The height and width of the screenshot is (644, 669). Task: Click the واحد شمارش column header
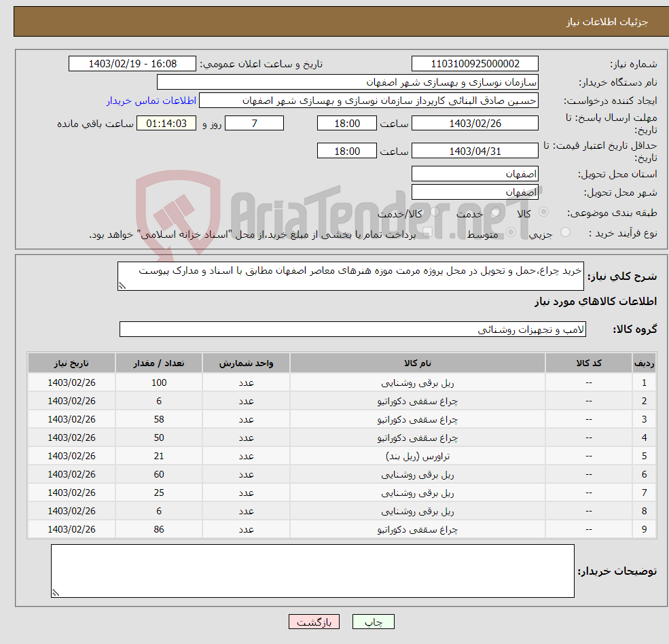point(246,363)
